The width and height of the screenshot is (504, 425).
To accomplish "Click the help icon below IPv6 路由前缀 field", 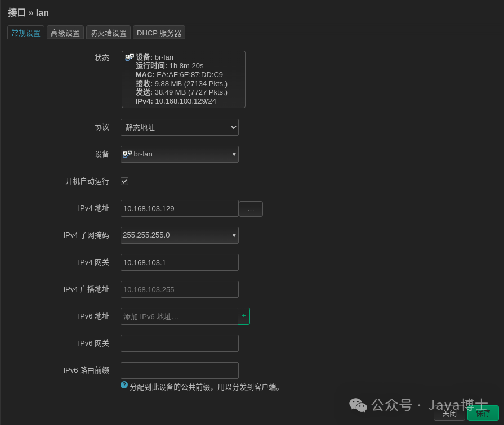I will (x=124, y=385).
